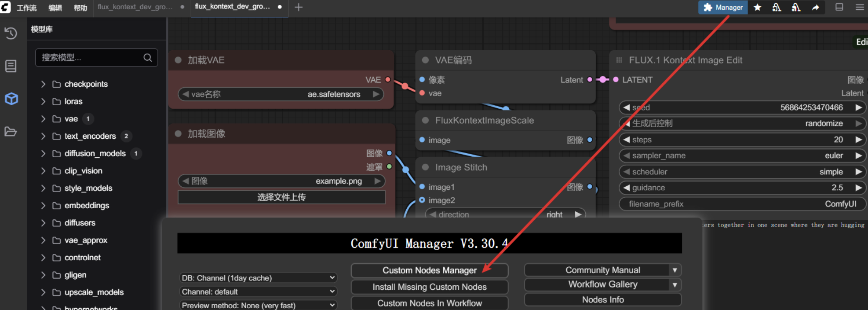Open the Manager puzzle button

[723, 7]
